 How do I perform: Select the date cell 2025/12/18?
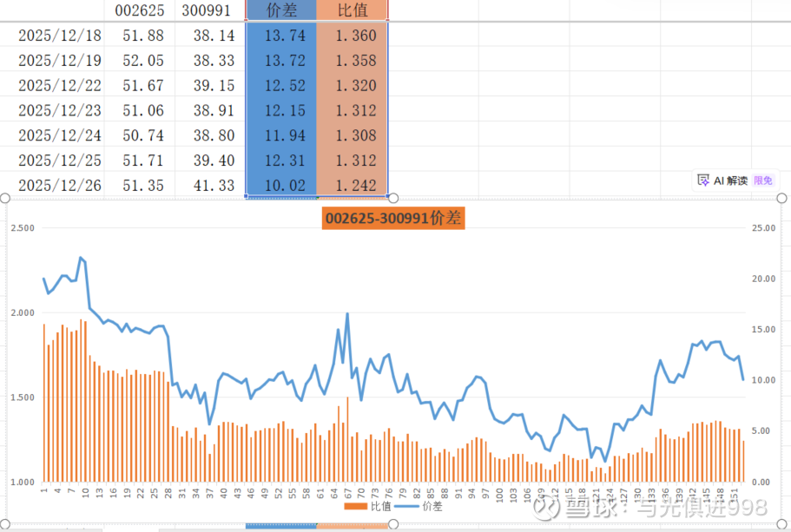click(59, 36)
